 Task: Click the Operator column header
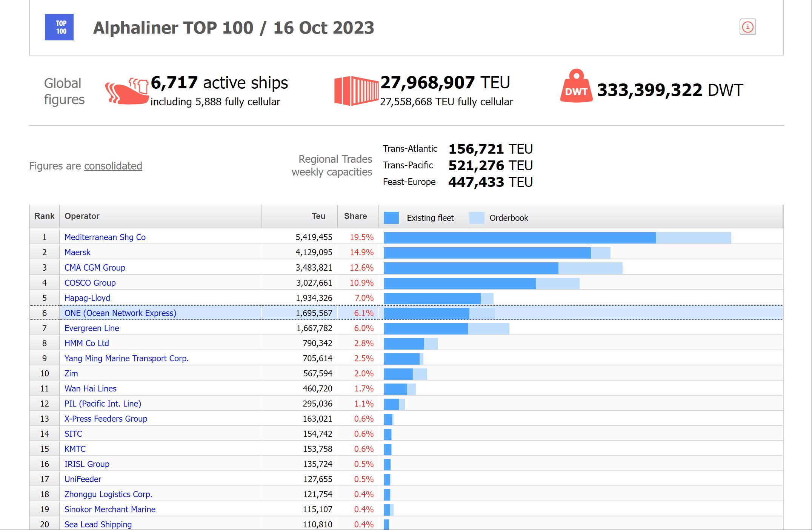(160, 216)
